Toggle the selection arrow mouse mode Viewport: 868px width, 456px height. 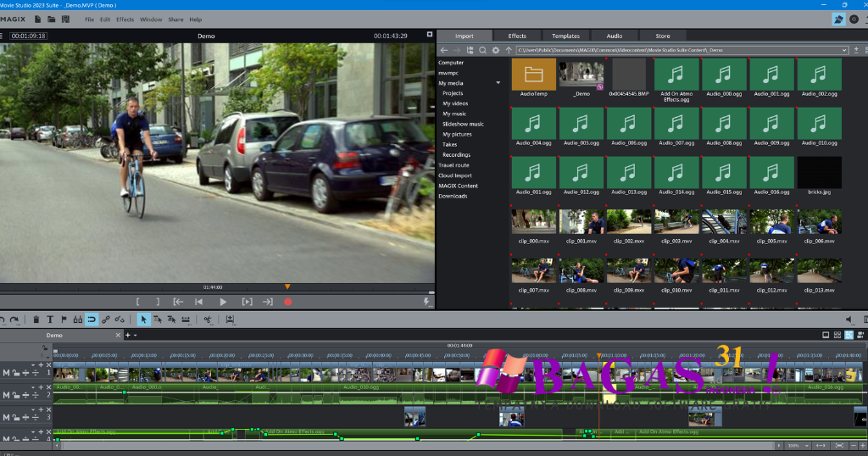tap(143, 320)
